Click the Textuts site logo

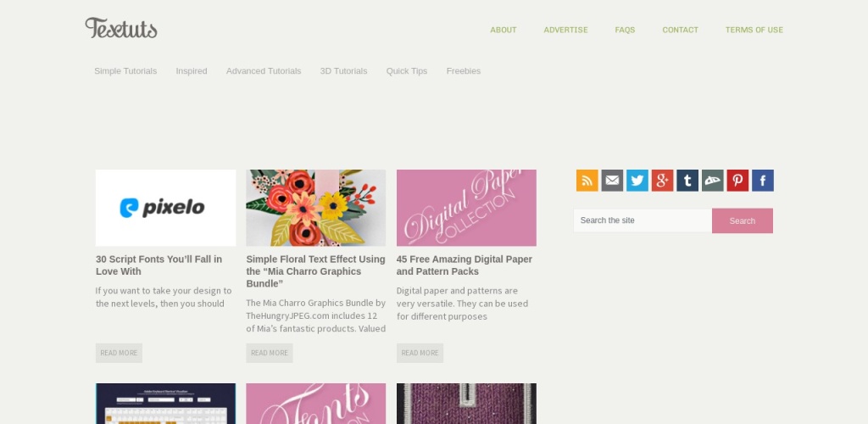(x=121, y=28)
